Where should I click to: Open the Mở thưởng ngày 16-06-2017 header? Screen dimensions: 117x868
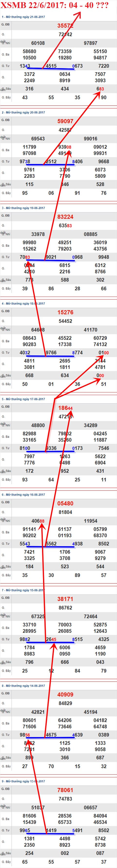coord(23,495)
